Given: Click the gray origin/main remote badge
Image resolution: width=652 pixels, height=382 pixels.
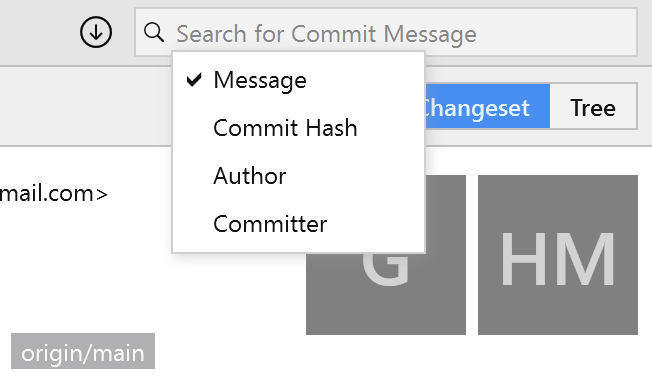Looking at the screenshot, I should [83, 351].
